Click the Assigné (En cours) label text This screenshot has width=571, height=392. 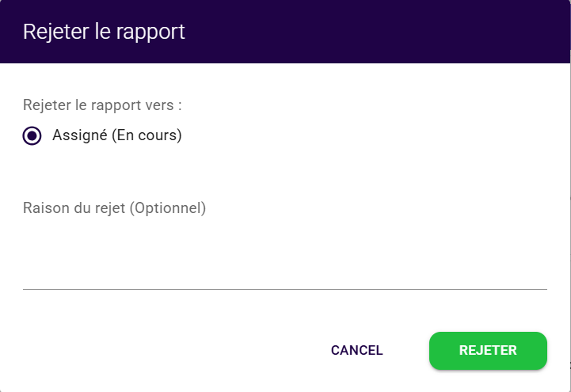(x=117, y=135)
